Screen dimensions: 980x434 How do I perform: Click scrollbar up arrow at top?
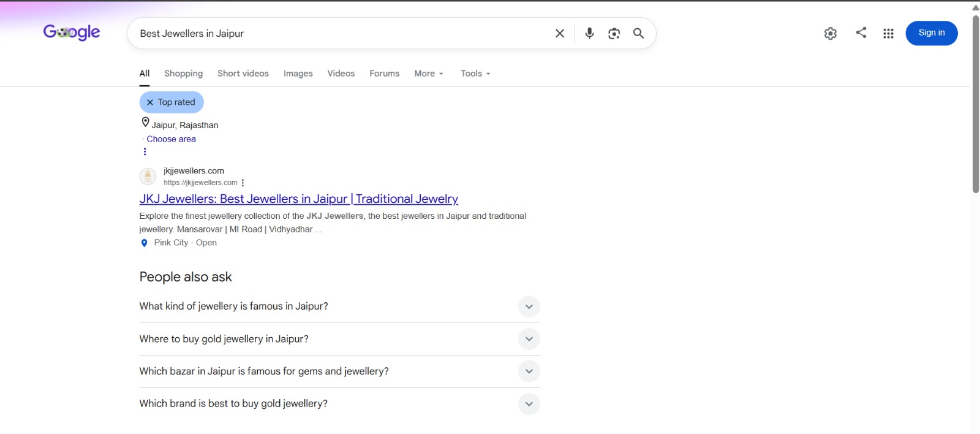976,7
